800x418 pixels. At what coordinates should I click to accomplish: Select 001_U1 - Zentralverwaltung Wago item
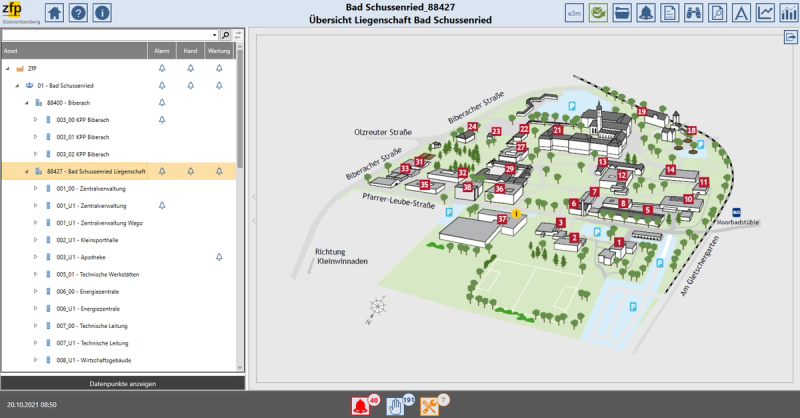pos(99,223)
